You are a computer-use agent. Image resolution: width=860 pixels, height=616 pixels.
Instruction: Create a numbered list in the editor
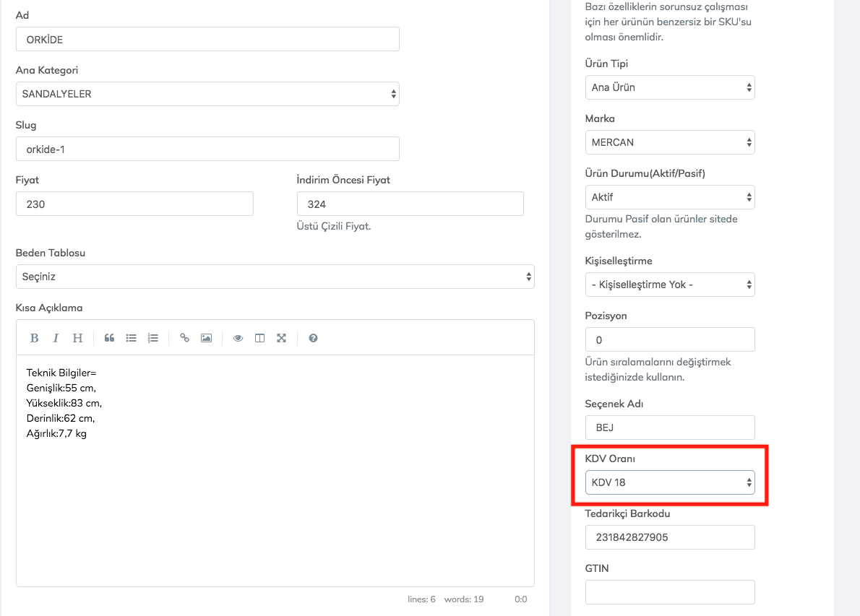click(x=152, y=338)
